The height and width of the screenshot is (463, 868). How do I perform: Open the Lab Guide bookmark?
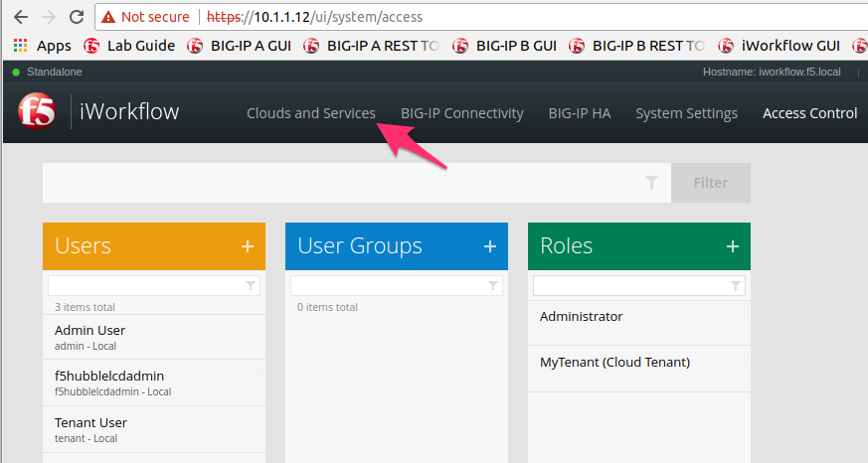[130, 46]
